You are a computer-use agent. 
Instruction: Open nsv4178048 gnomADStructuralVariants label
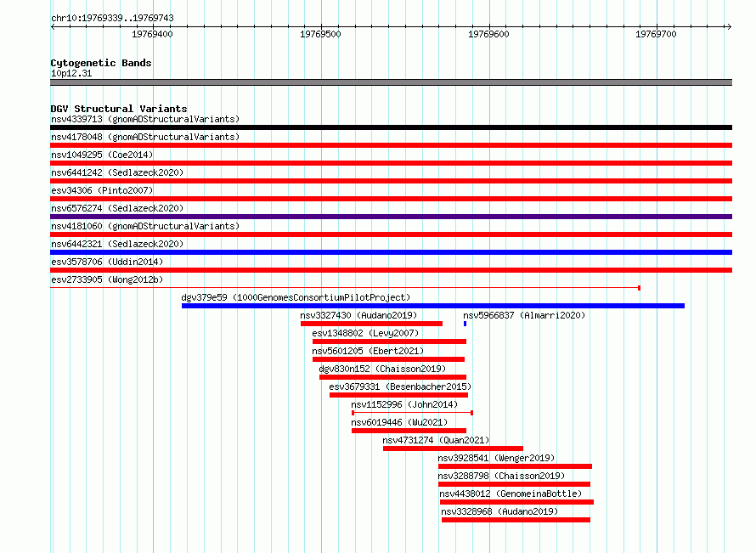tap(145, 137)
